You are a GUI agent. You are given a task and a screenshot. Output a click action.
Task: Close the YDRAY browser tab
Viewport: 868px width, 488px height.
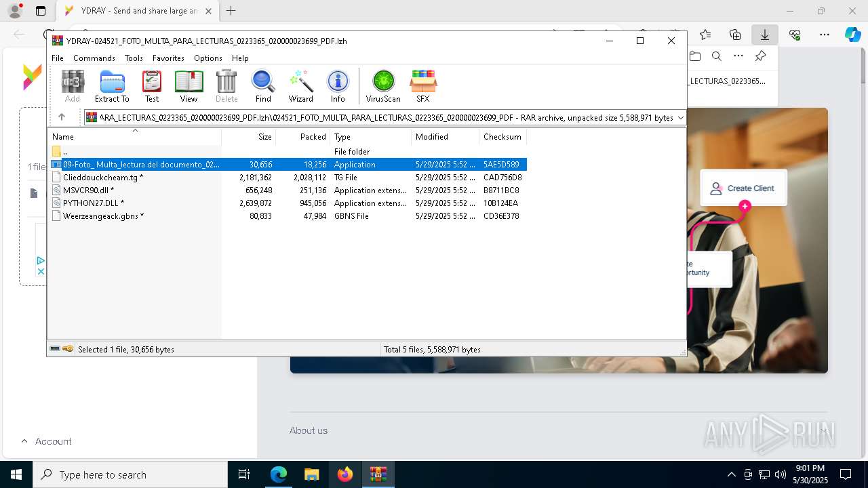tap(208, 11)
